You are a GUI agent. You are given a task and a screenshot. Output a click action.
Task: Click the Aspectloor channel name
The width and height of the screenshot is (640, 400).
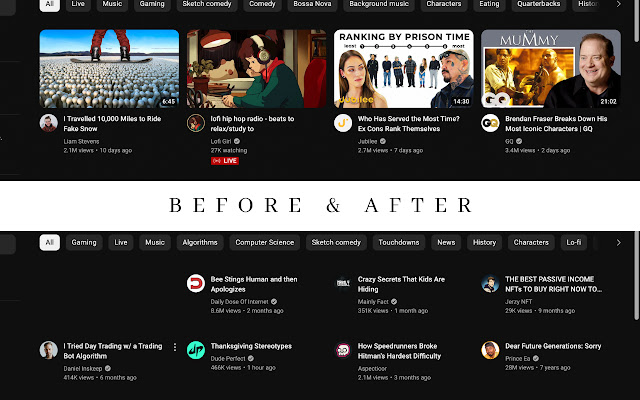click(x=372, y=368)
